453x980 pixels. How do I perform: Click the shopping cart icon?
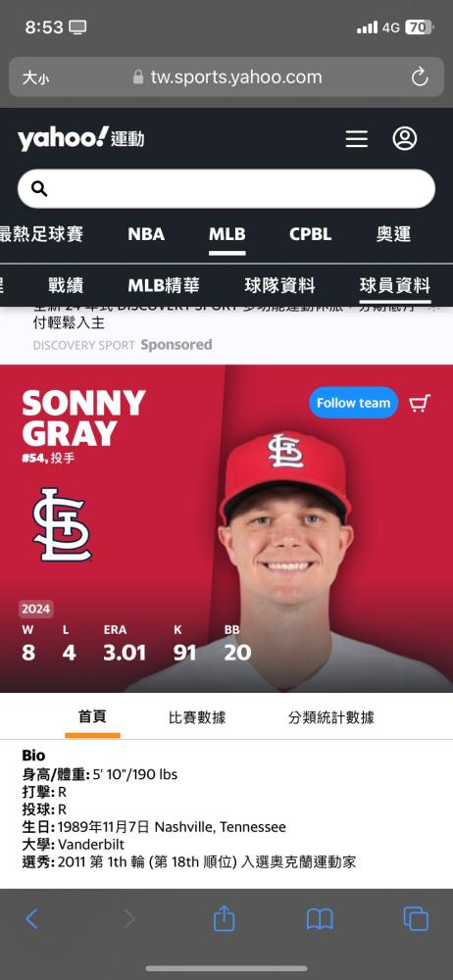click(x=420, y=404)
